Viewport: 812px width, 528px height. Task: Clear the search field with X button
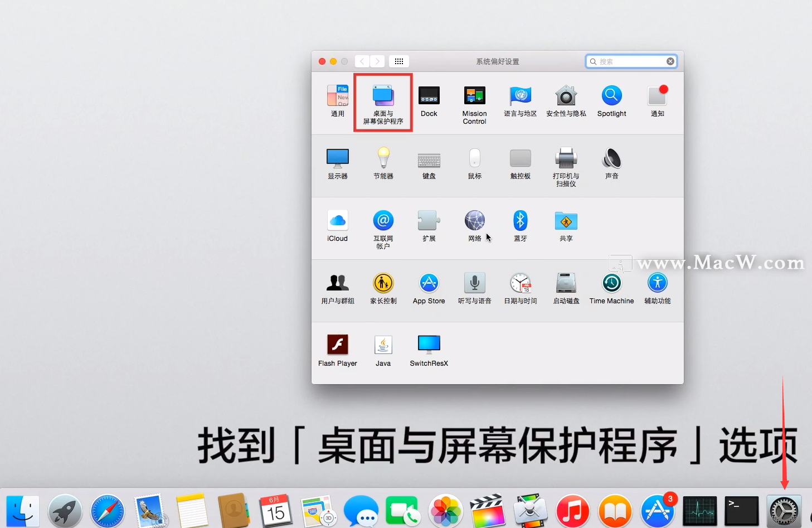point(670,61)
